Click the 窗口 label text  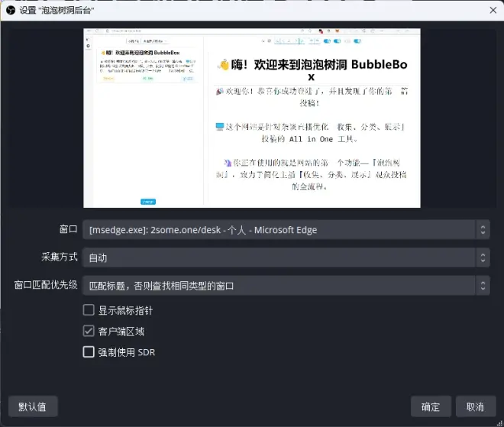[69, 229]
